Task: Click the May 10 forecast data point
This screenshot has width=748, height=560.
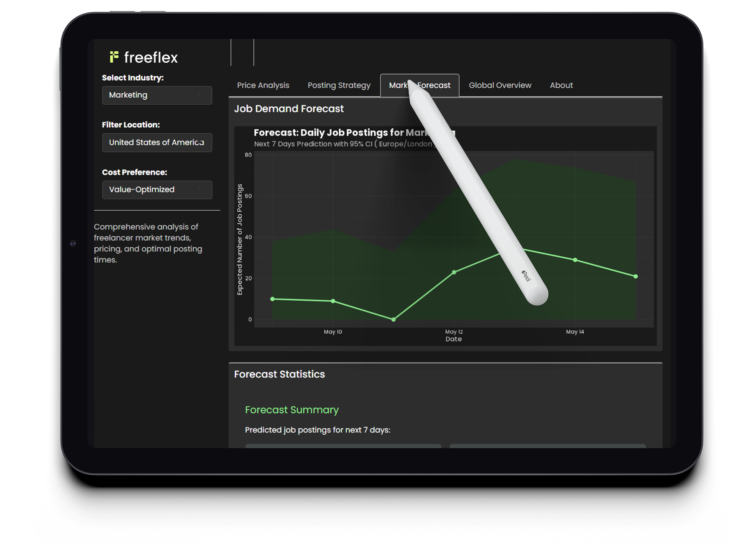Action: tap(333, 301)
